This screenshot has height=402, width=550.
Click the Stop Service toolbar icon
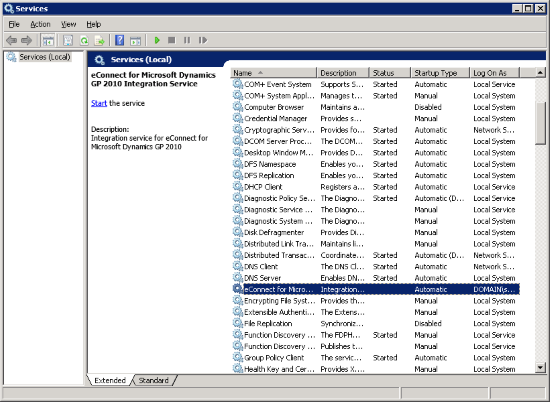tap(172, 40)
